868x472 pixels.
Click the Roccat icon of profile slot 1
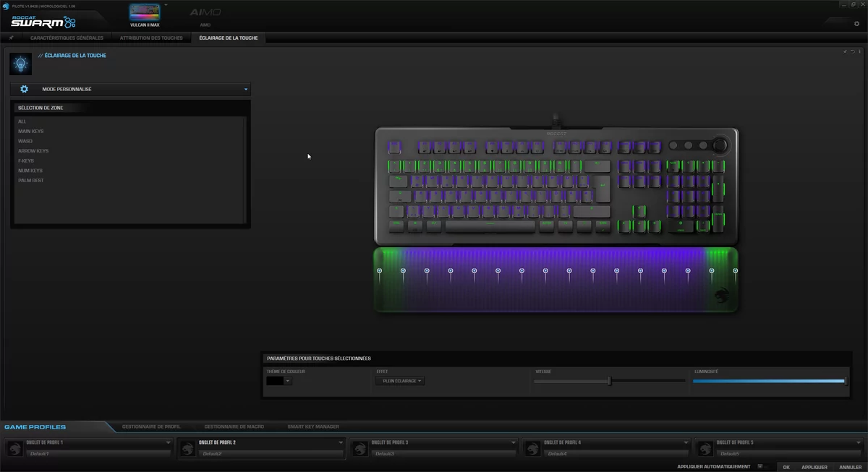coord(14,449)
